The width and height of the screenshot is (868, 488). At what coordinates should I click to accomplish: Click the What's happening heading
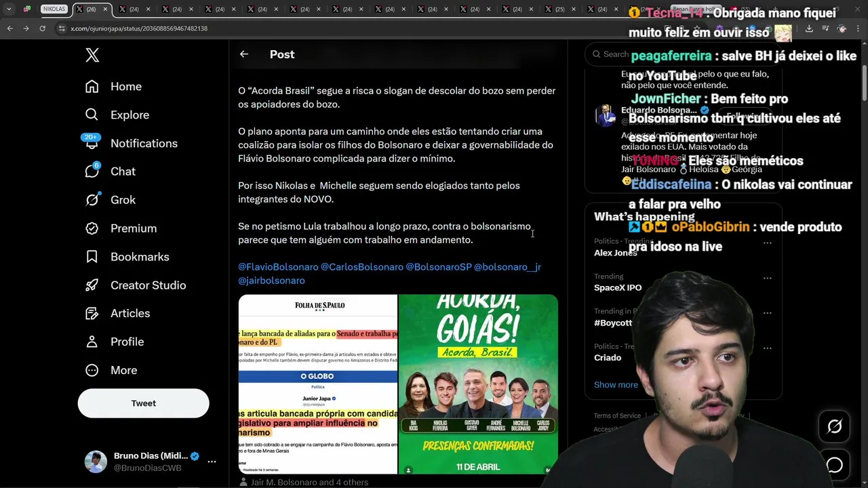[644, 217]
